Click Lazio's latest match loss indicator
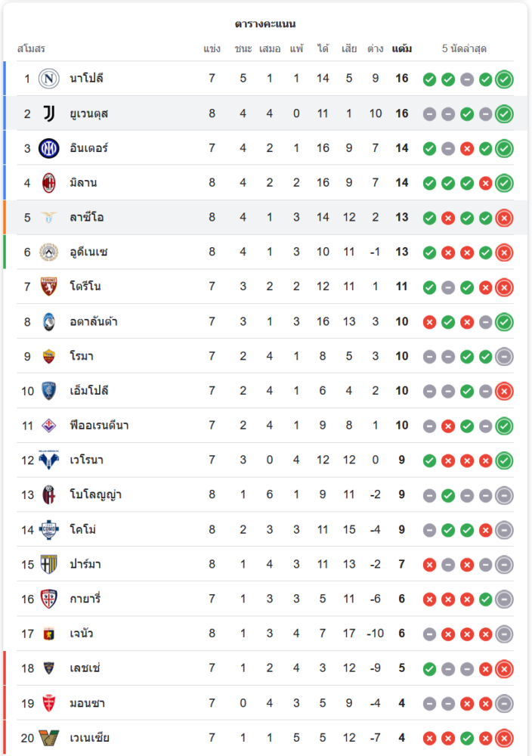Image resolution: width=532 pixels, height=756 pixels. click(504, 218)
